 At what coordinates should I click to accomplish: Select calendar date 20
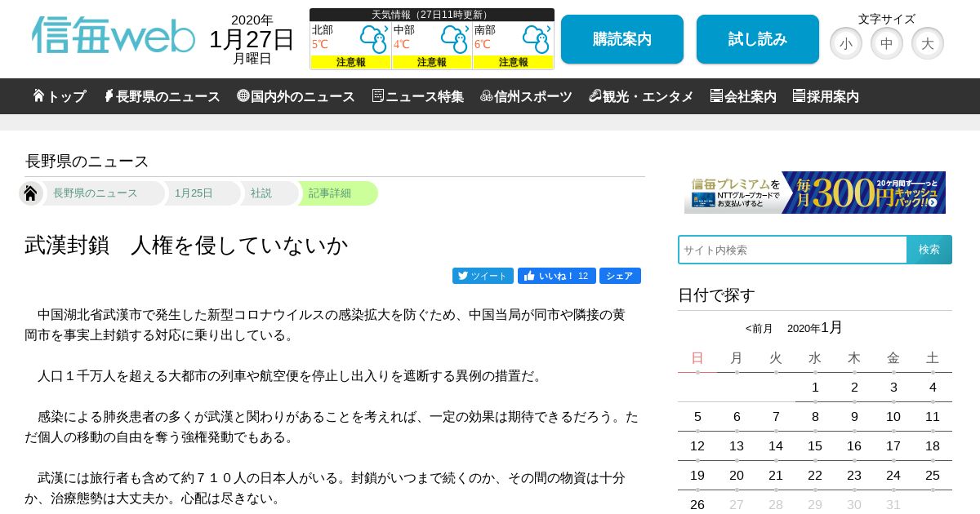click(737, 476)
